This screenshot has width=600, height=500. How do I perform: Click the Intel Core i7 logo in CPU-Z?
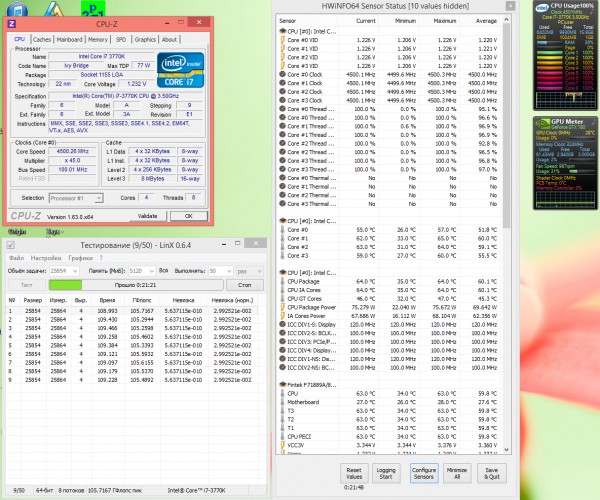(180, 70)
